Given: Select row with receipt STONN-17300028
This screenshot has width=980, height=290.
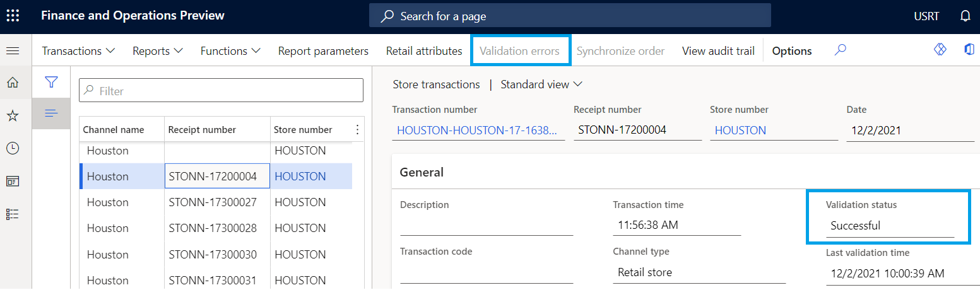Looking at the screenshot, I should point(216,228).
